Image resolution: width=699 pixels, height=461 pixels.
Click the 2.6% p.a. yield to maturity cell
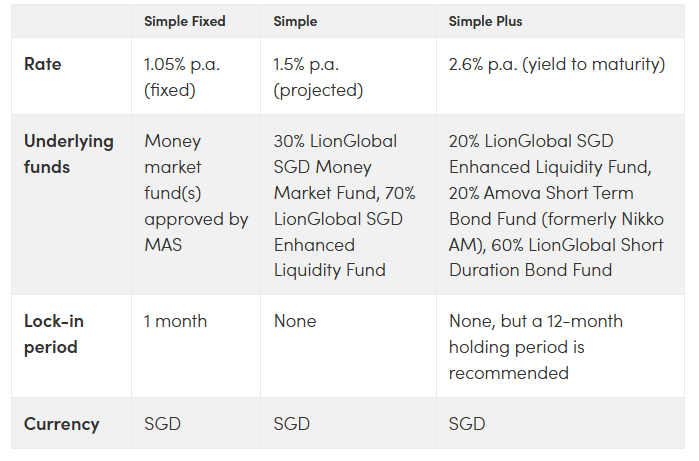(x=557, y=64)
